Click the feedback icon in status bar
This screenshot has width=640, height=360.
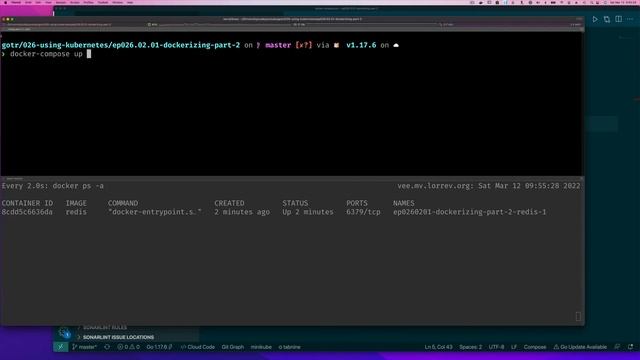(618, 347)
